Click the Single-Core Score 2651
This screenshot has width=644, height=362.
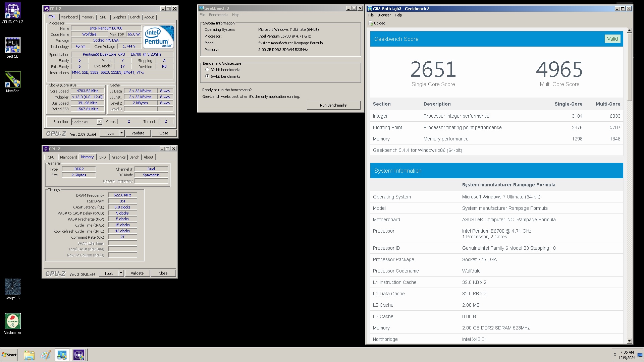coord(433,69)
